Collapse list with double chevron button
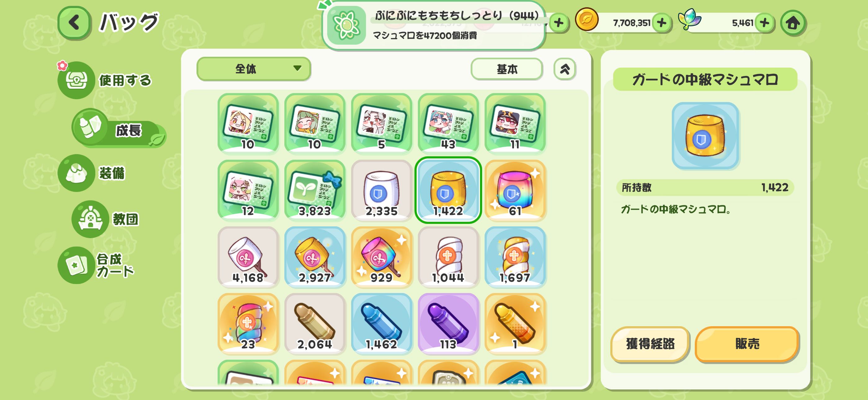 coord(565,69)
